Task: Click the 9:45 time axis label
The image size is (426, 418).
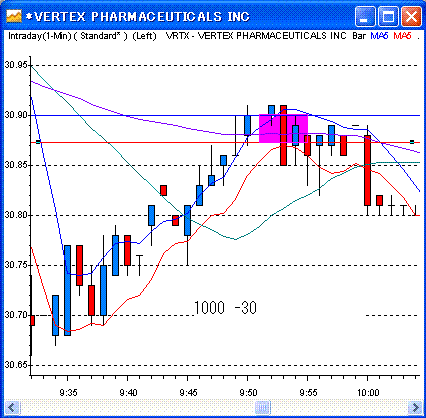Action: pyautogui.click(x=188, y=393)
